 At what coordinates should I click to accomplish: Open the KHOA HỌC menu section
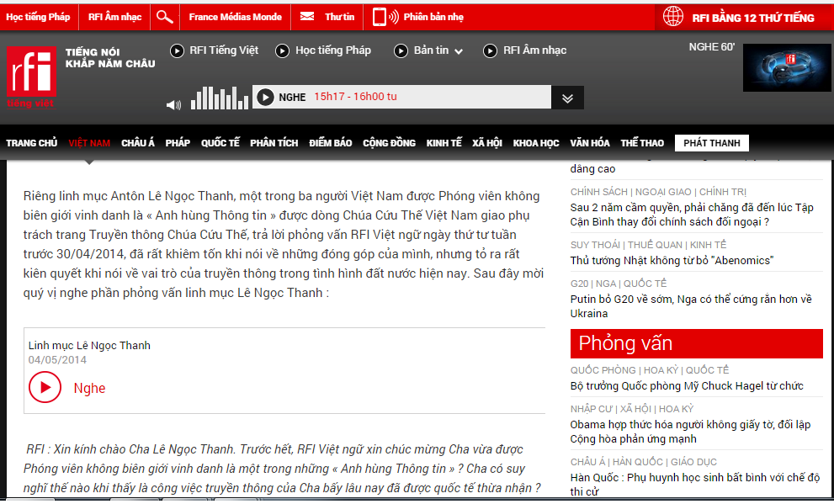pos(536,143)
